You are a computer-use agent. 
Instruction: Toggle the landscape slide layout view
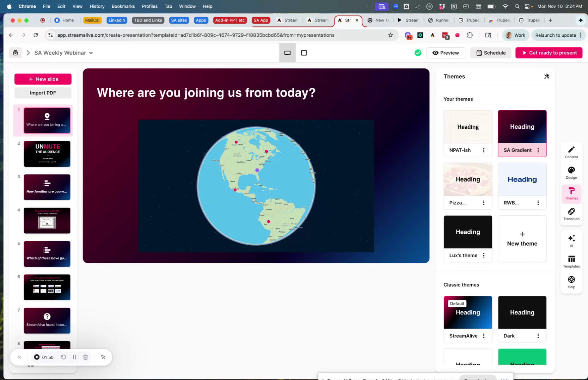[287, 53]
